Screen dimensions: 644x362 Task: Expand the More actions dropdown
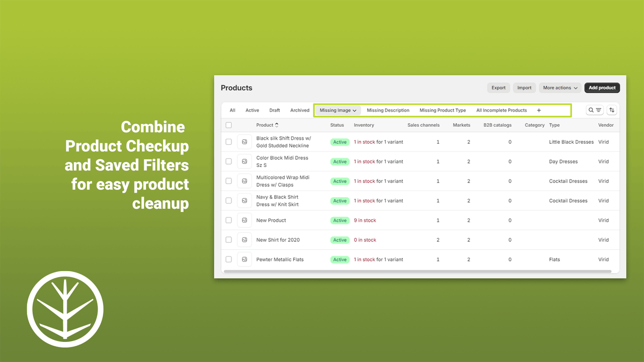(x=559, y=87)
